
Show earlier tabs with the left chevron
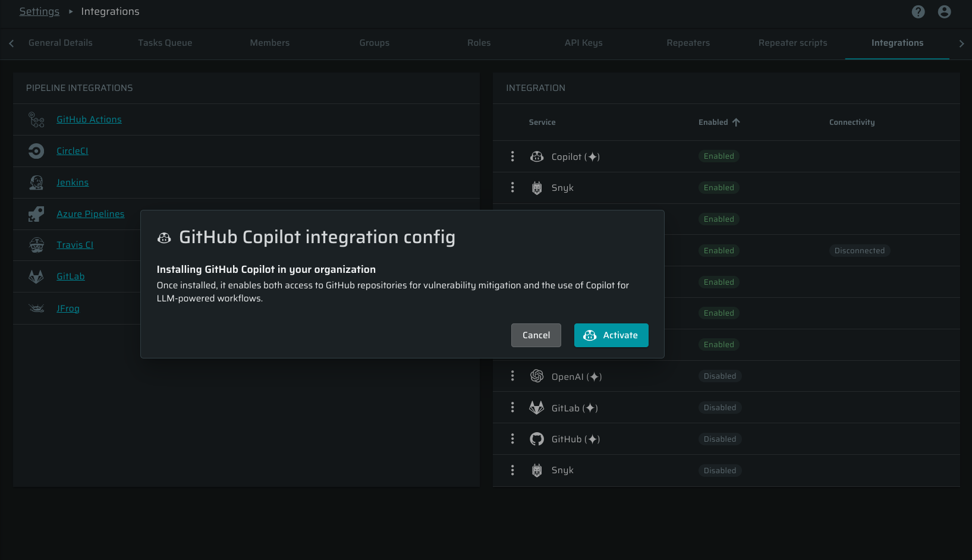pyautogui.click(x=11, y=43)
